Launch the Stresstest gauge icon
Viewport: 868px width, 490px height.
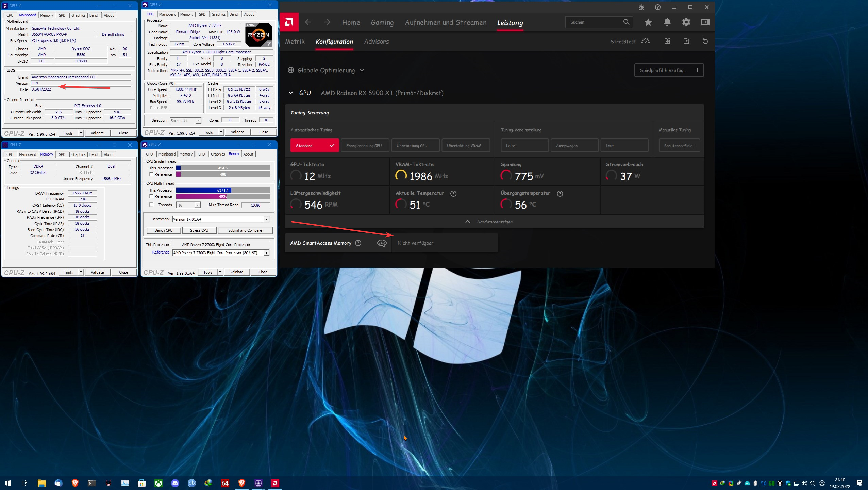[x=645, y=41]
